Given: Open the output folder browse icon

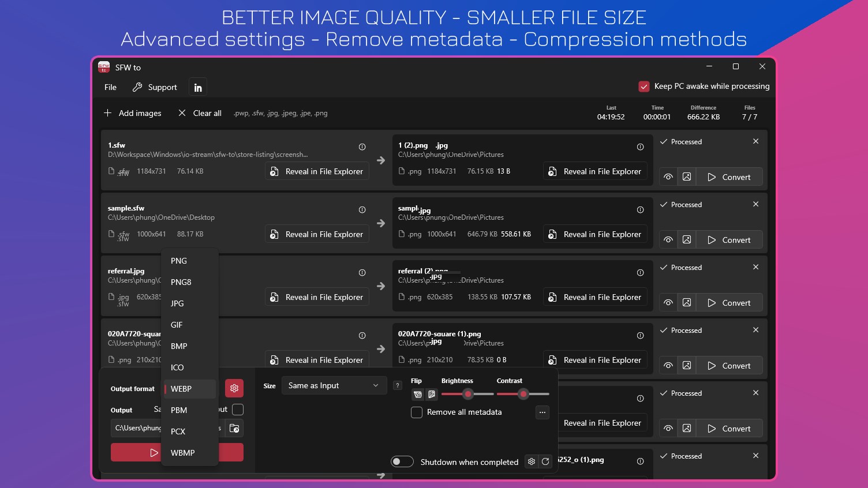Looking at the screenshot, I should (234, 428).
